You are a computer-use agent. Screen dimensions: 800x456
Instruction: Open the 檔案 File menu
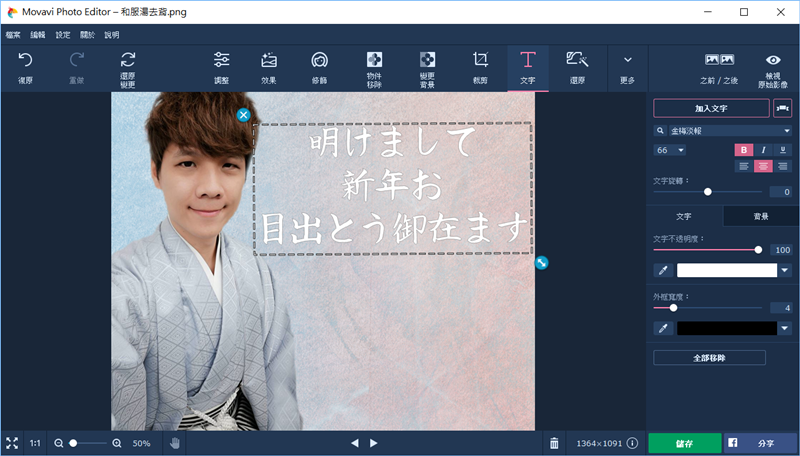(x=13, y=35)
